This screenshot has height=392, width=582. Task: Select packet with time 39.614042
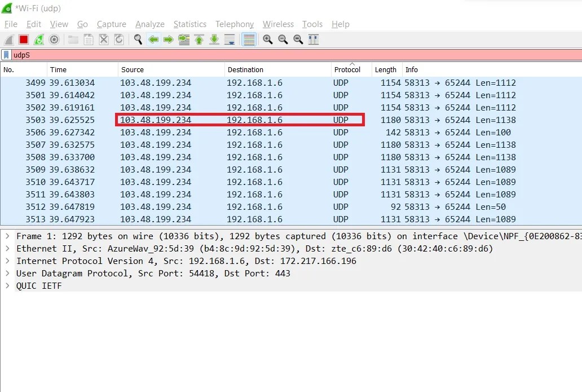[x=291, y=95]
